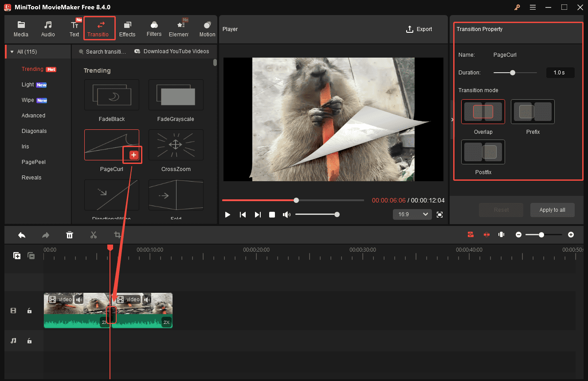The image size is (588, 381).
Task: Select the Split tool in the timeline toolbar
Action: pos(93,235)
